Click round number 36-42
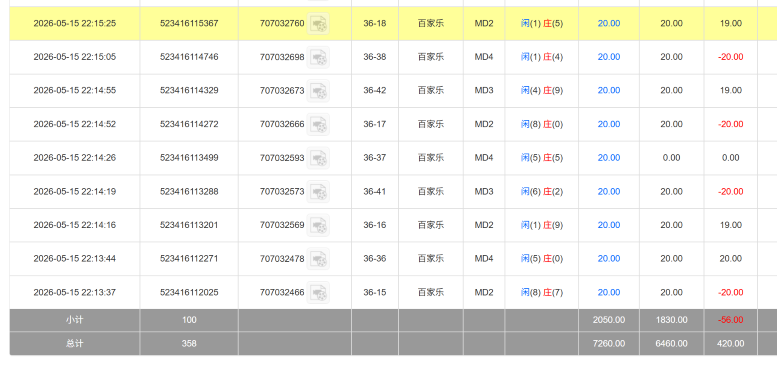 (x=375, y=90)
